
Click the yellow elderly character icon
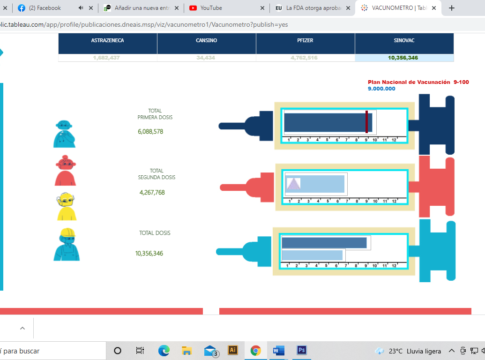pyautogui.click(x=66, y=206)
